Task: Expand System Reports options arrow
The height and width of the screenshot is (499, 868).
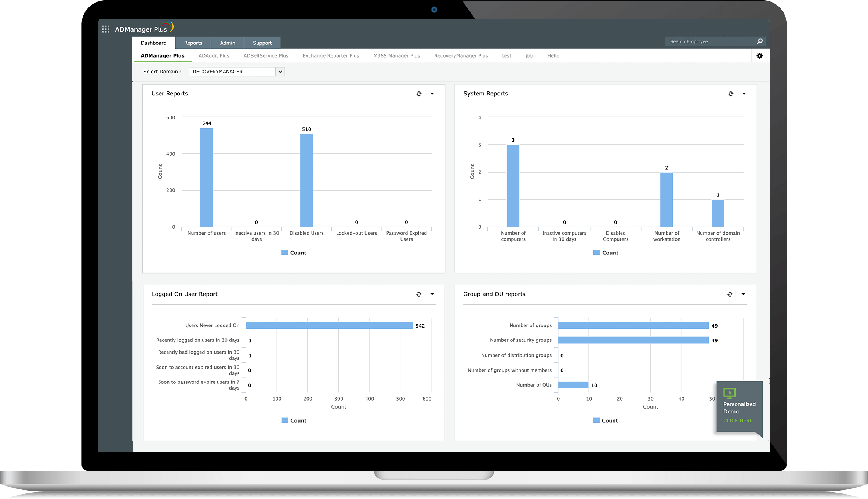Action: [x=744, y=94]
